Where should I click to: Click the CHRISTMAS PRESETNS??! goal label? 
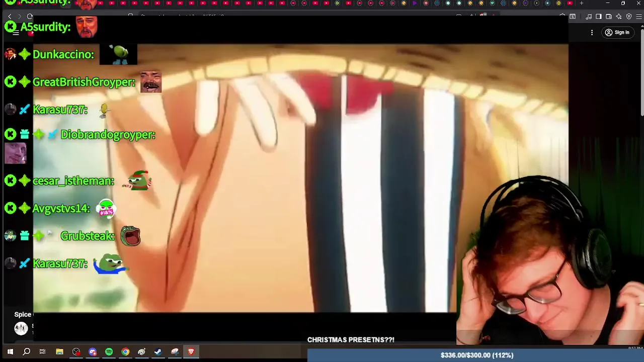pyautogui.click(x=351, y=340)
